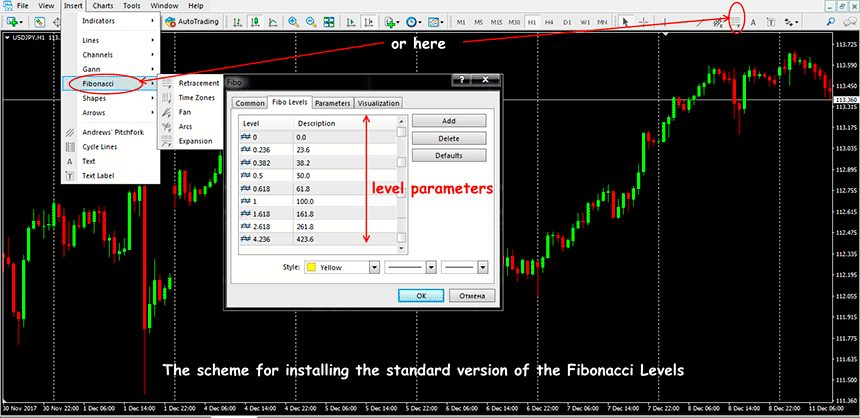Select Fan in Fibonacci submenu
Image resolution: width=860 pixels, height=418 pixels.
coord(191,112)
